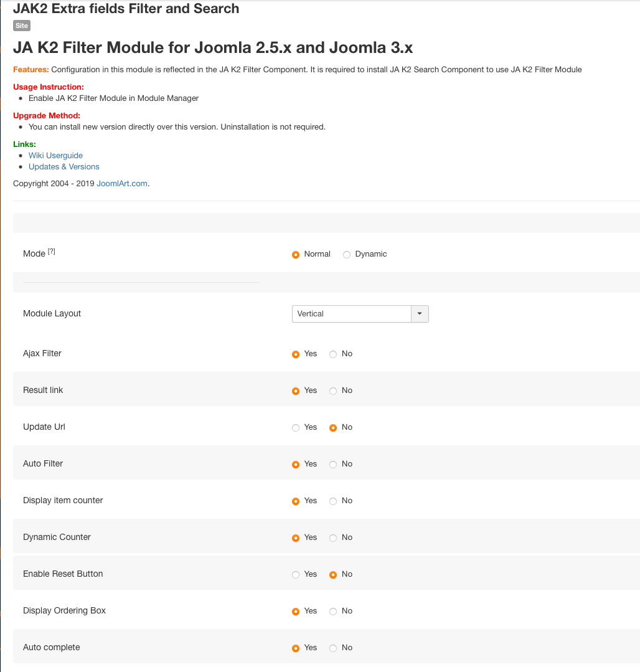Set Update Url to Yes

point(296,428)
